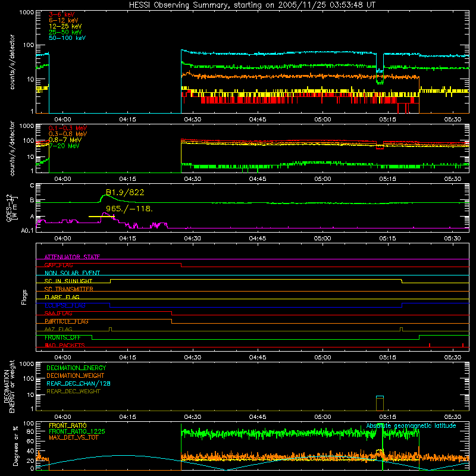Click the 0.1-0.3 MeV legend label

pos(68,128)
